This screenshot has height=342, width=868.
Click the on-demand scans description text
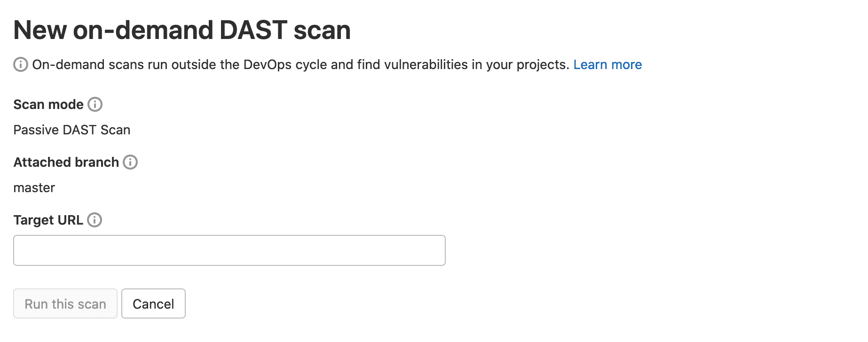[x=301, y=65]
